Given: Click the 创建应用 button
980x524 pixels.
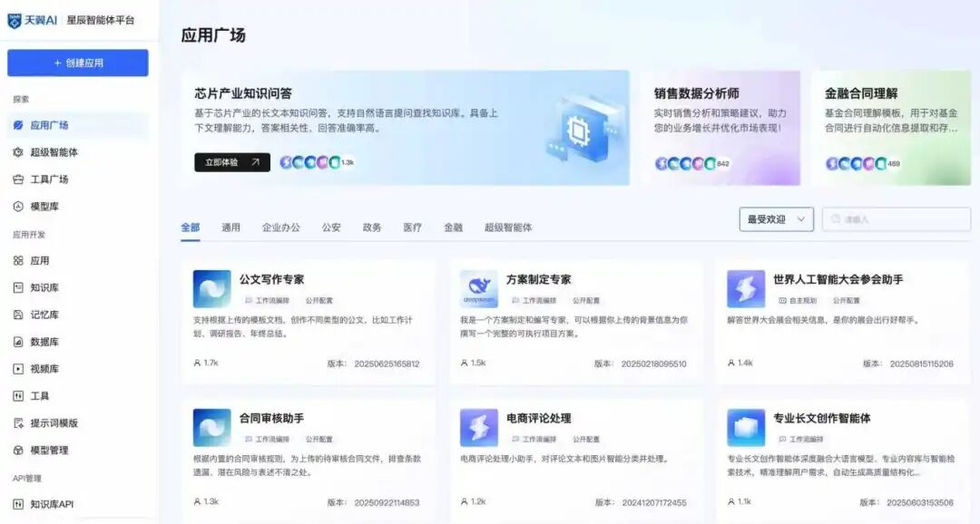Looking at the screenshot, I should click(78, 63).
